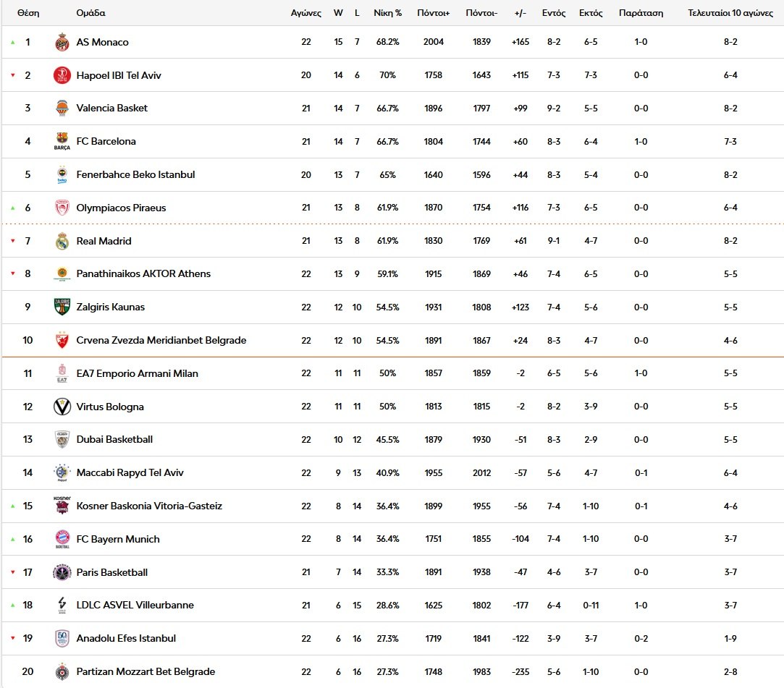784x688 pixels.
Task: Sort standings by Πόντοι+ column header
Action: click(x=433, y=13)
